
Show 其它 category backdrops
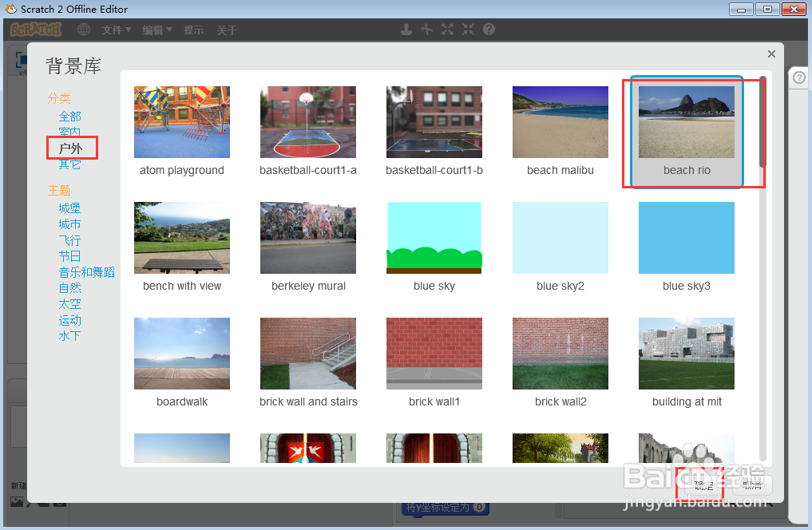pos(70,164)
